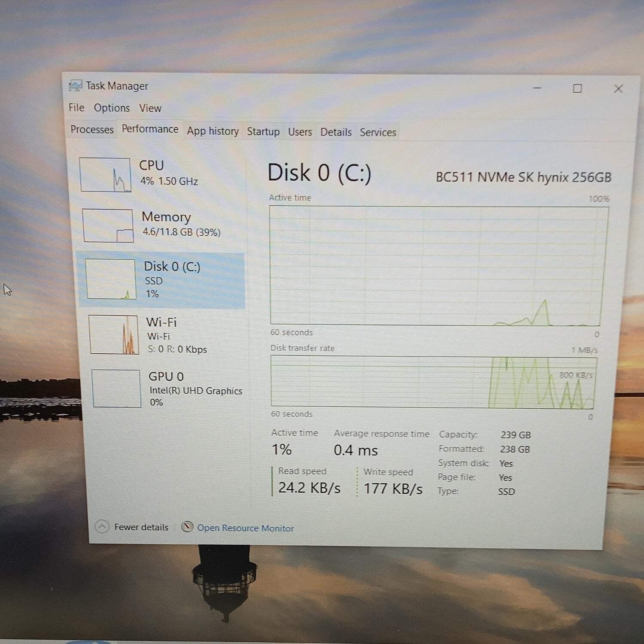Image resolution: width=644 pixels, height=644 pixels.
Task: Click the CPU label in sidebar
Action: coord(152,165)
